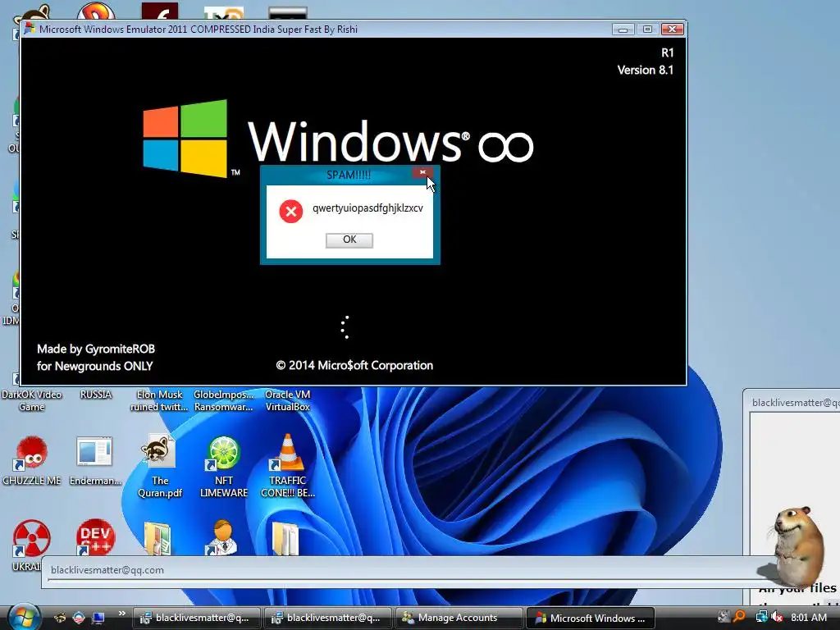This screenshot has width=840, height=630.
Task: Open the CHUZZLE ME desktop shortcut
Action: (x=32, y=453)
